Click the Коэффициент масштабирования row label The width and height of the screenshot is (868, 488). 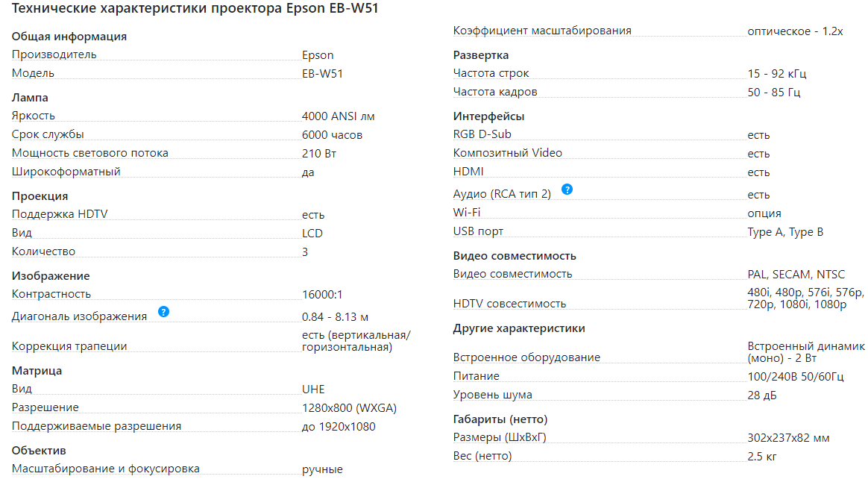[x=542, y=31]
